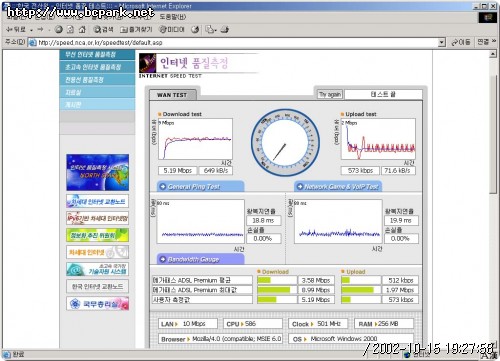Click the orange 차세대 인터넷 banner
500x361 pixels.
pos(97,252)
